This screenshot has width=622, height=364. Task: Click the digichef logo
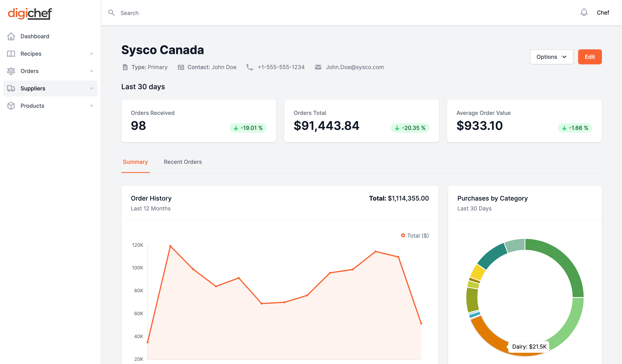pos(30,14)
